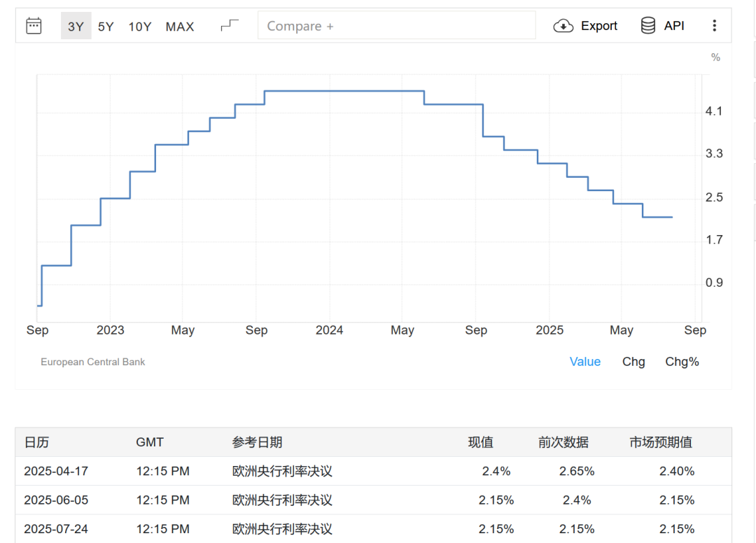Select the MAX time range tab
The image size is (756, 543).
pos(179,26)
